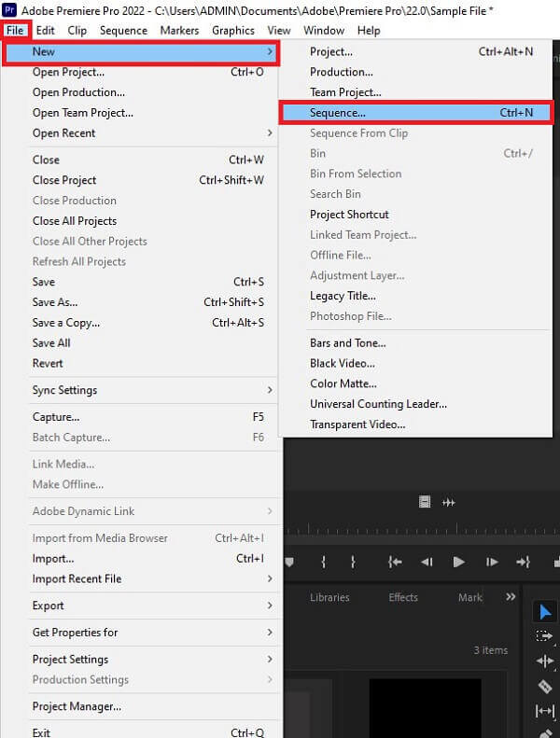Screen dimensions: 560x738
Task: Open the Clip menu
Action: [x=77, y=31]
